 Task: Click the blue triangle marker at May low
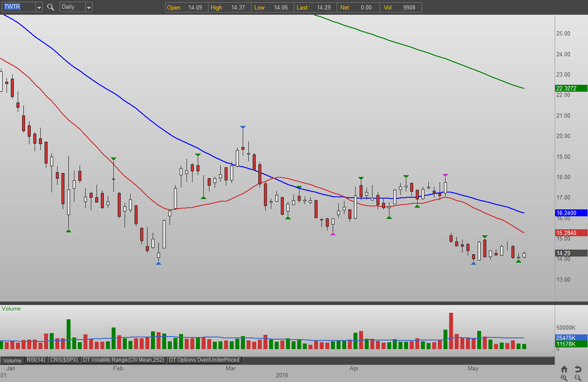(473, 263)
